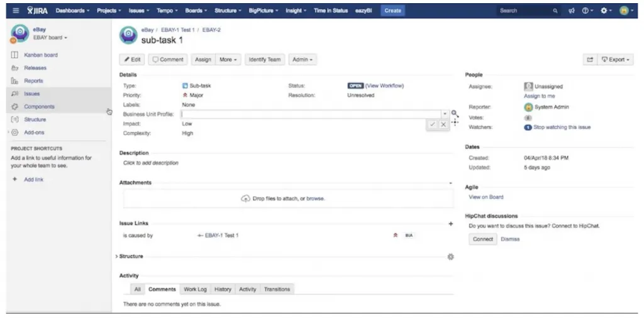Screen dimensions: 644x318
Task: Switch to the Work Log tab
Action: click(x=195, y=289)
